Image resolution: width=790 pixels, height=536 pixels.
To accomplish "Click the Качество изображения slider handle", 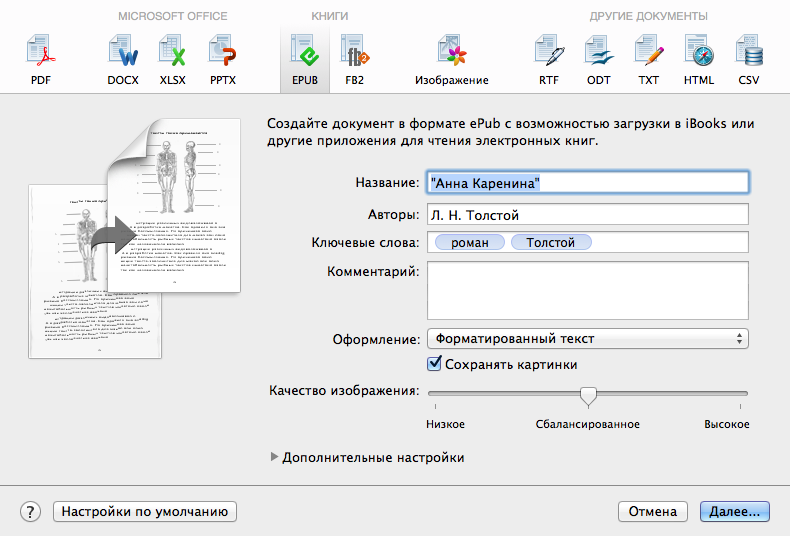I will (x=588, y=396).
